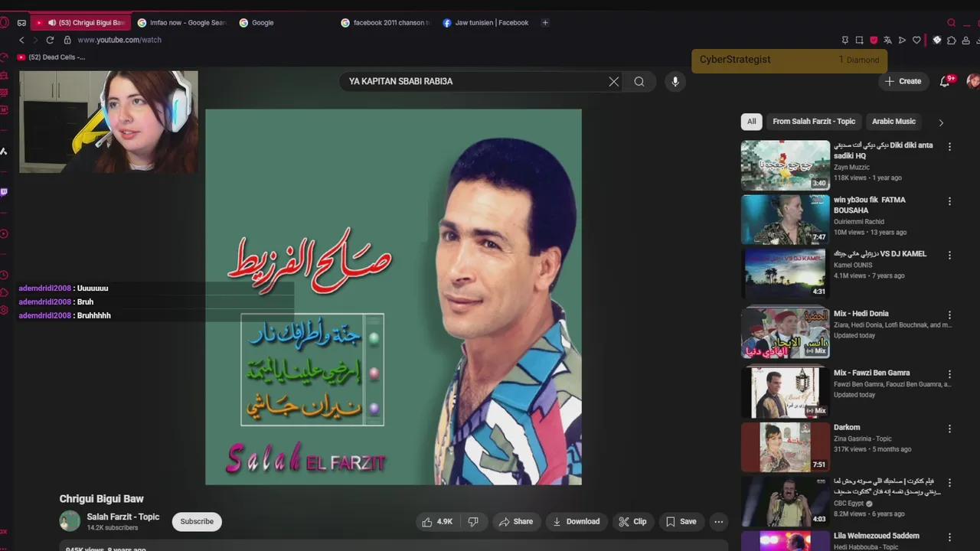Screen dimensions: 980x551
Task: Open win yb3ou fik FATMA BOUSAHA thumbnail
Action: tap(785, 220)
